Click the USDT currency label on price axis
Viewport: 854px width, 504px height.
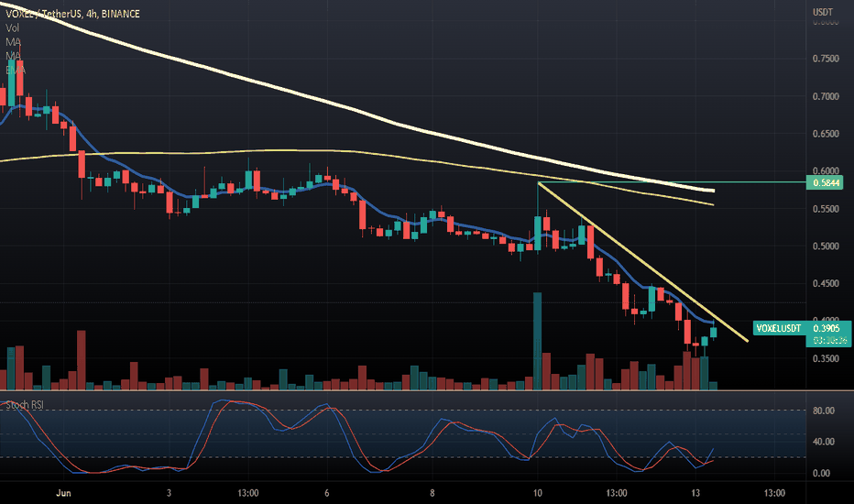coord(823,12)
